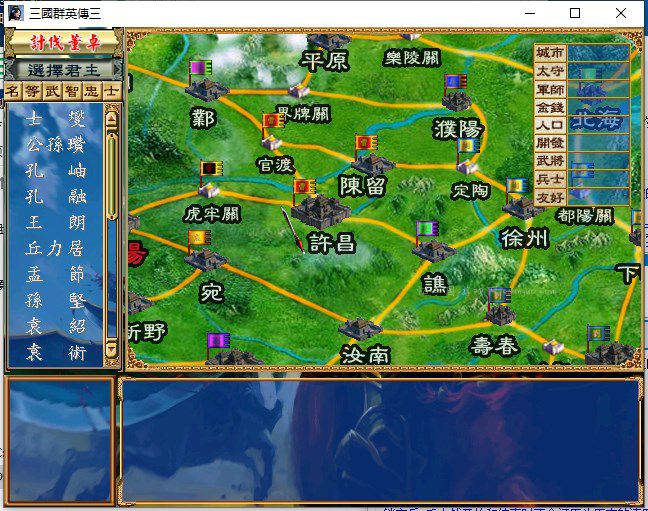This screenshot has height=511, width=648.
Task: Click the 平原 city icon at top
Action: point(329,41)
